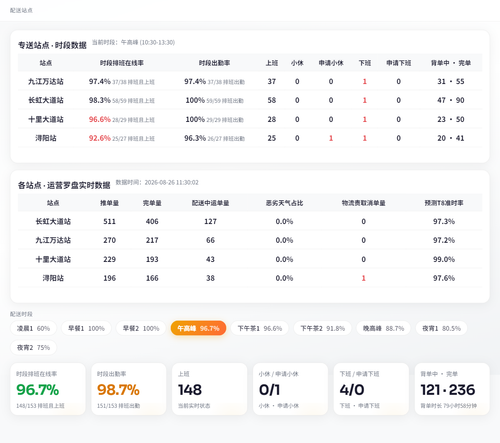Click the 时段出勤率 column header
The width and height of the screenshot is (500, 443).
click(x=214, y=63)
